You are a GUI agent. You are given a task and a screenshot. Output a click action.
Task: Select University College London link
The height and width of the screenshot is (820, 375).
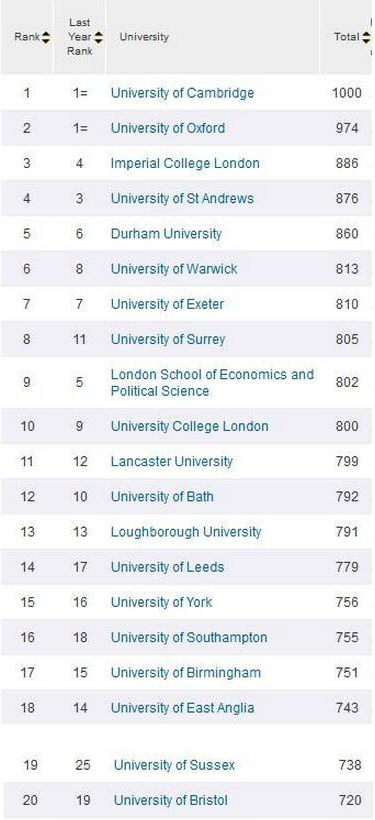point(189,426)
